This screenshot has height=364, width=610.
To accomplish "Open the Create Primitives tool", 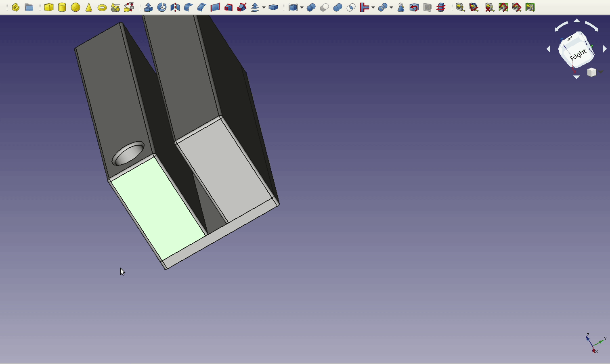I will pos(115,7).
